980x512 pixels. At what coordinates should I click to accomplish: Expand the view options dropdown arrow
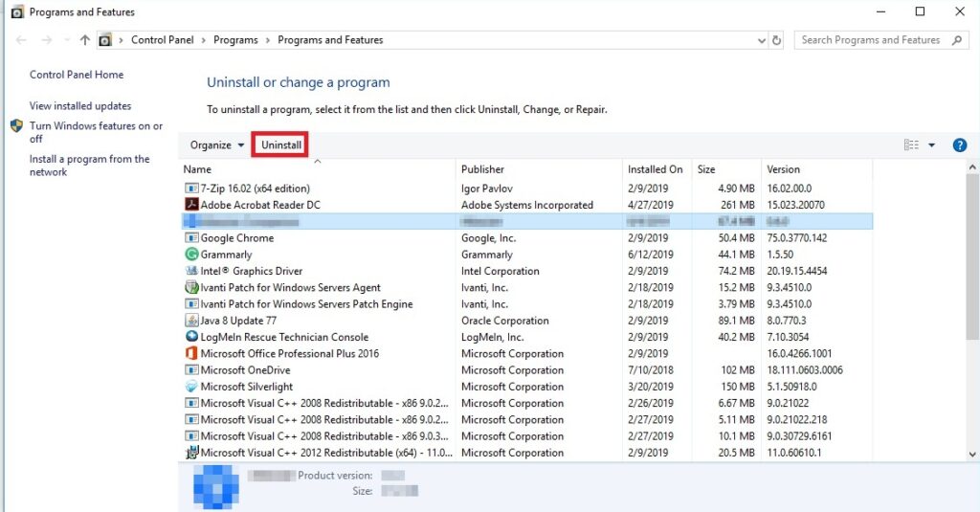[x=931, y=145]
